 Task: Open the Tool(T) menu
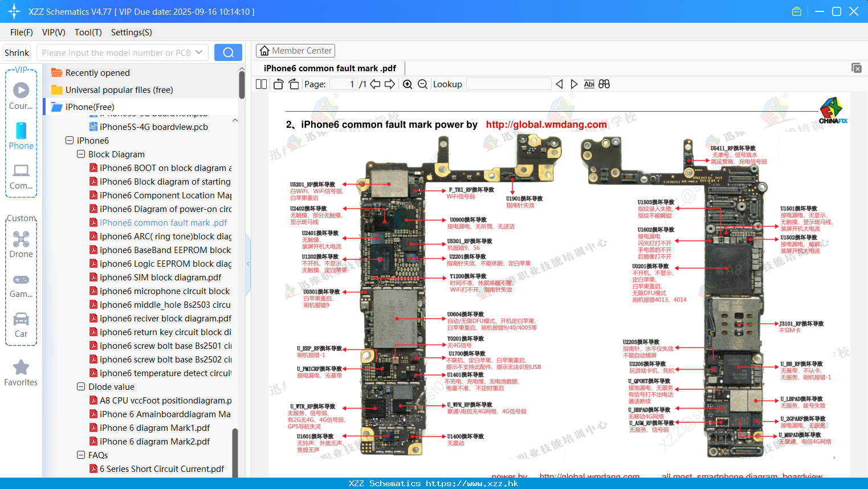point(88,32)
